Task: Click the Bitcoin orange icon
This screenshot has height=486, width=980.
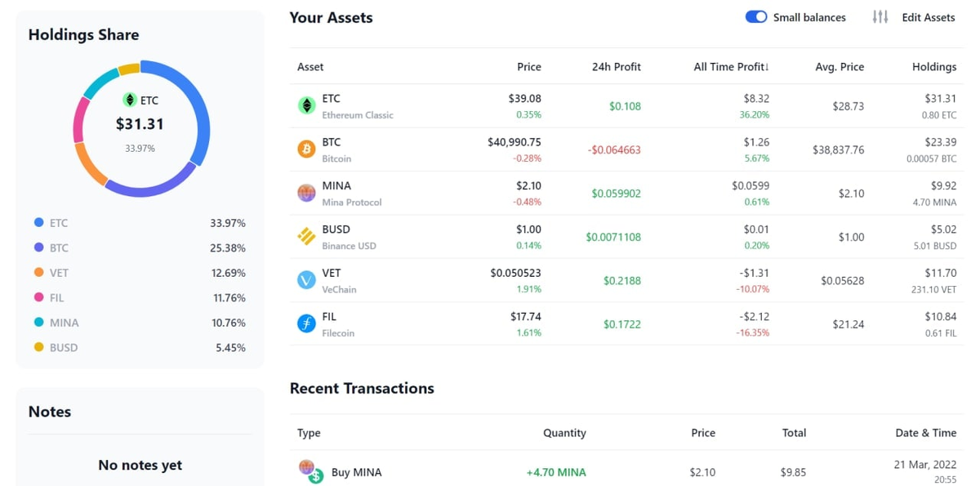Action: coord(306,149)
